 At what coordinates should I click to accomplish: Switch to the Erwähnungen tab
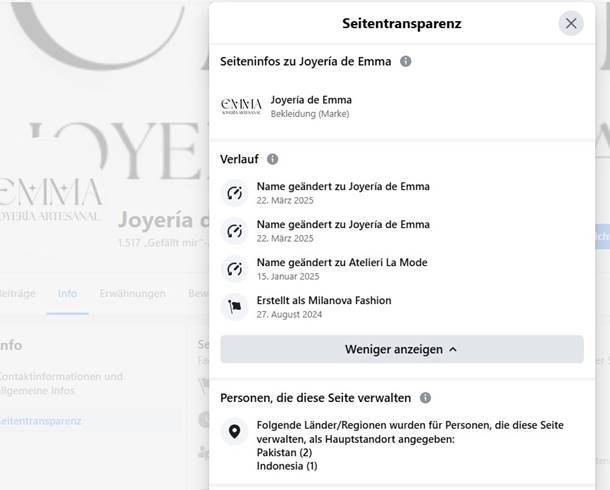click(x=132, y=294)
